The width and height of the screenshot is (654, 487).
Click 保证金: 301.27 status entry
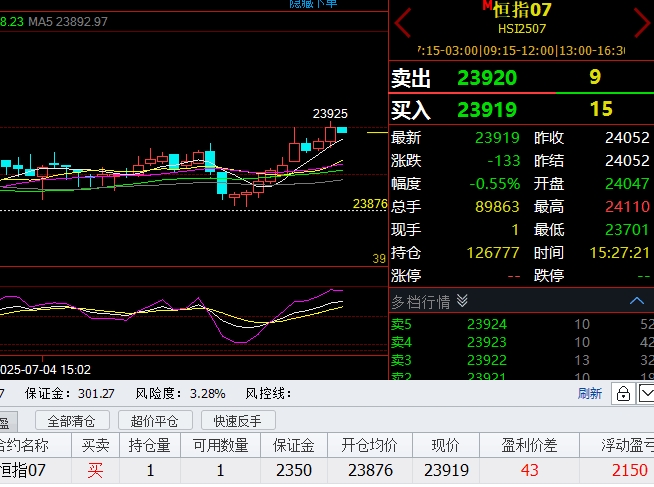(69, 394)
